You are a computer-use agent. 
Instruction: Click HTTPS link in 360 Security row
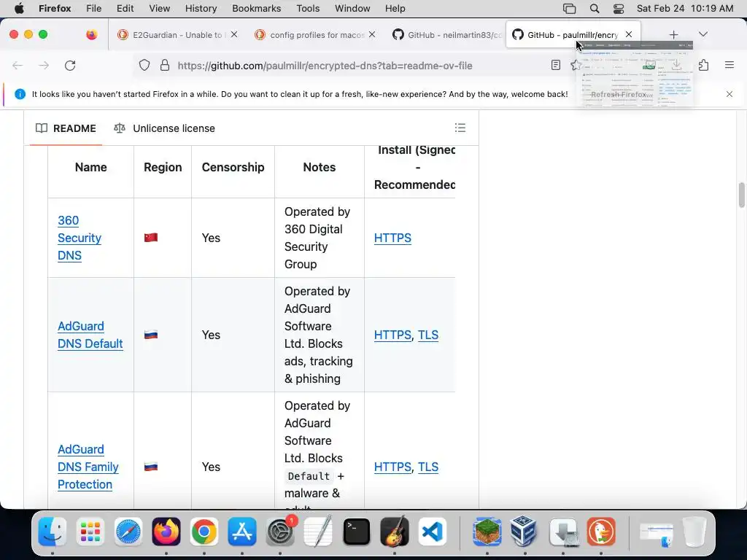point(392,238)
